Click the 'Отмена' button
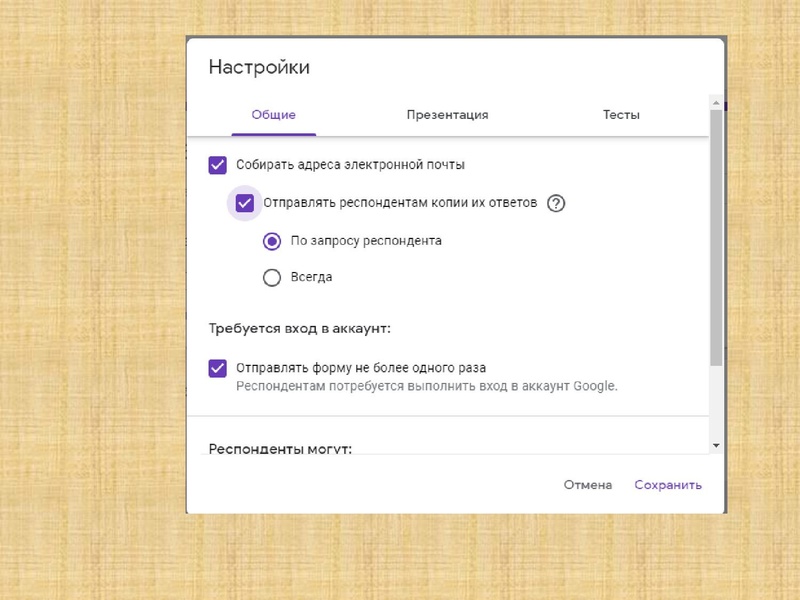800x600 pixels. click(589, 484)
